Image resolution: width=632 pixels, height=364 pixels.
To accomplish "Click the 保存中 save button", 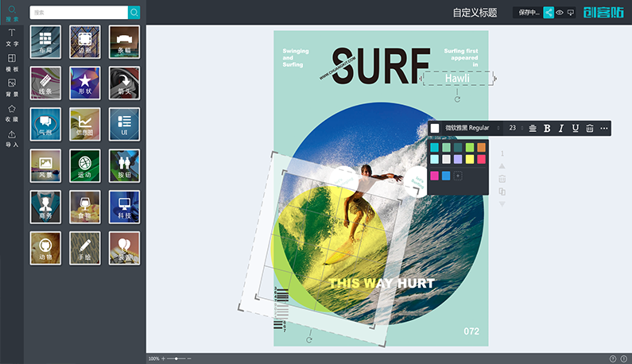I will click(x=528, y=13).
